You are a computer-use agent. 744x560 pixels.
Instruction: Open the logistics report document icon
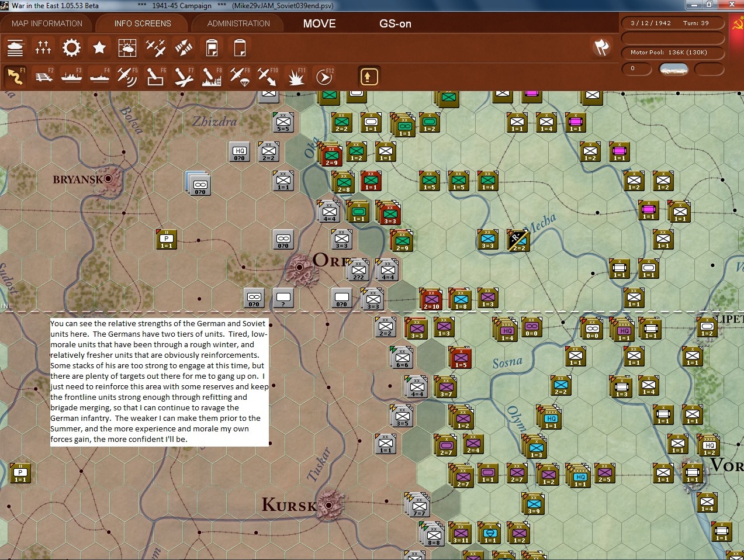click(212, 47)
